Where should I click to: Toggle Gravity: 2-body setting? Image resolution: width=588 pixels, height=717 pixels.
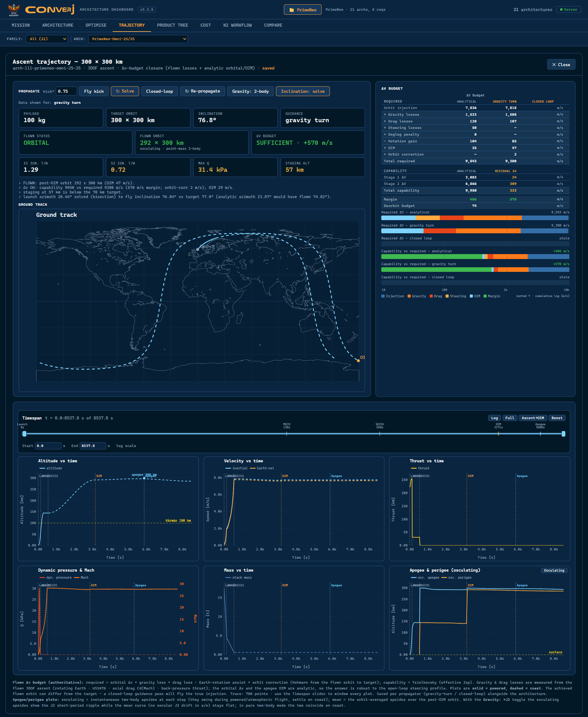coord(250,91)
